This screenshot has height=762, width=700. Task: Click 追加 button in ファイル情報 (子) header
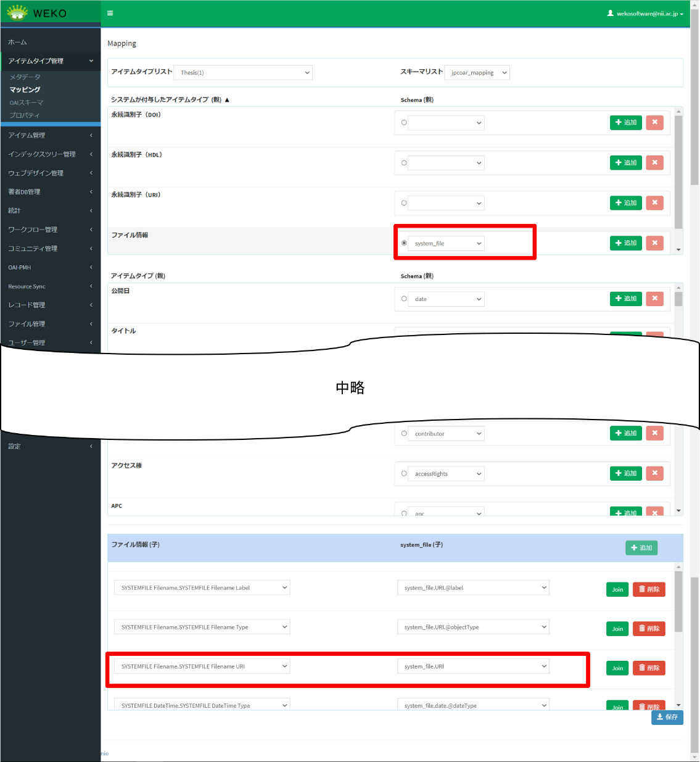641,548
